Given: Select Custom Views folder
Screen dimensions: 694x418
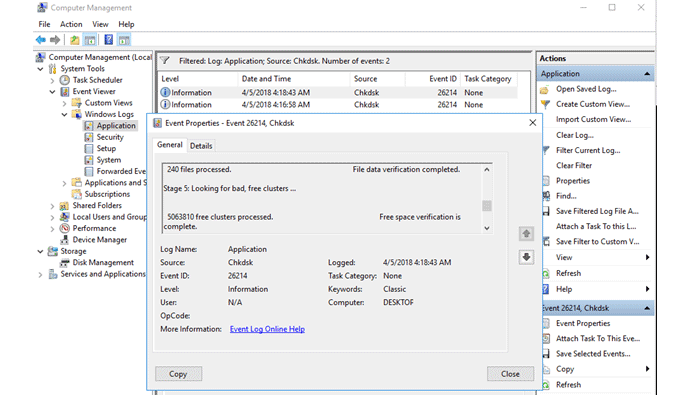Looking at the screenshot, I should point(108,103).
